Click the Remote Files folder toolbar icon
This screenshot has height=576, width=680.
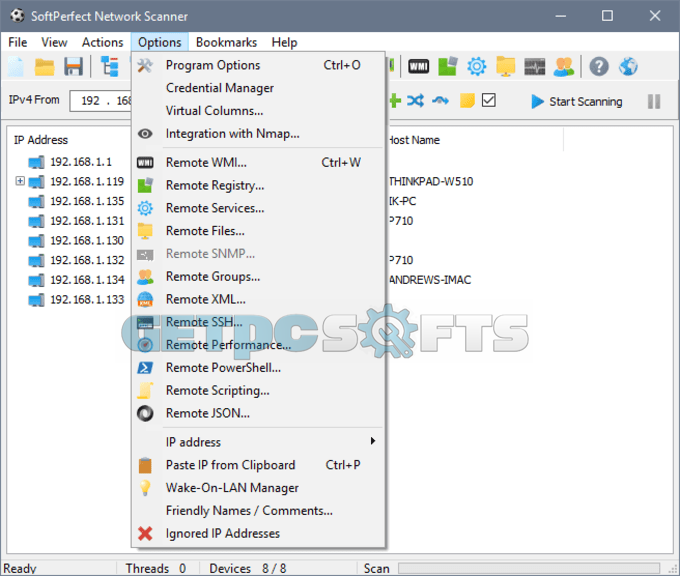pyautogui.click(x=505, y=66)
